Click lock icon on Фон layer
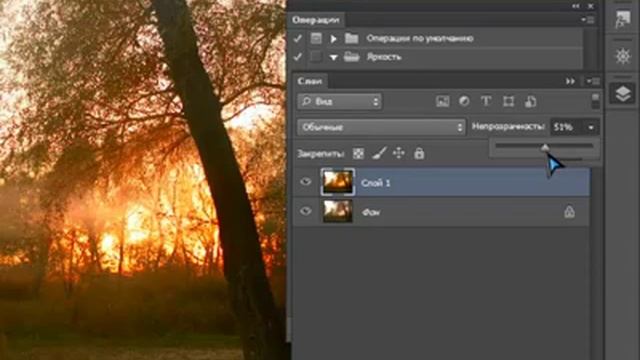This screenshot has width=640, height=360. click(x=569, y=211)
